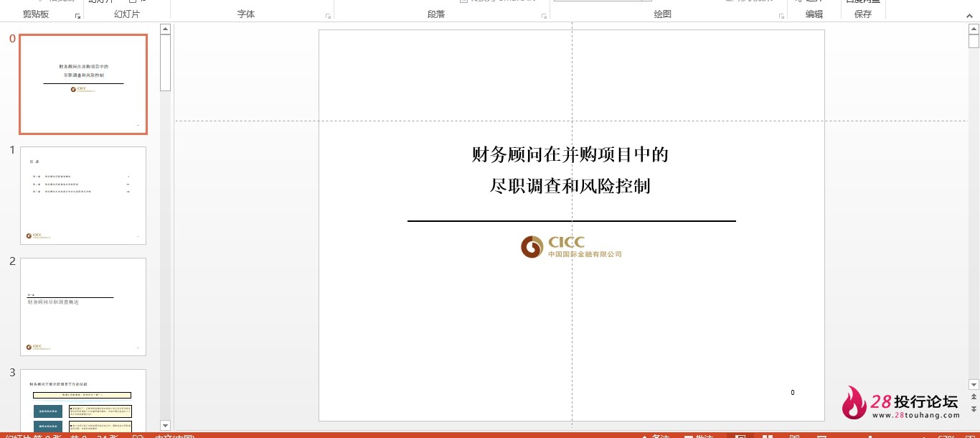This screenshot has width=980, height=438.
Task: Go to previous slide using double-up arrow
Action: [x=974, y=397]
